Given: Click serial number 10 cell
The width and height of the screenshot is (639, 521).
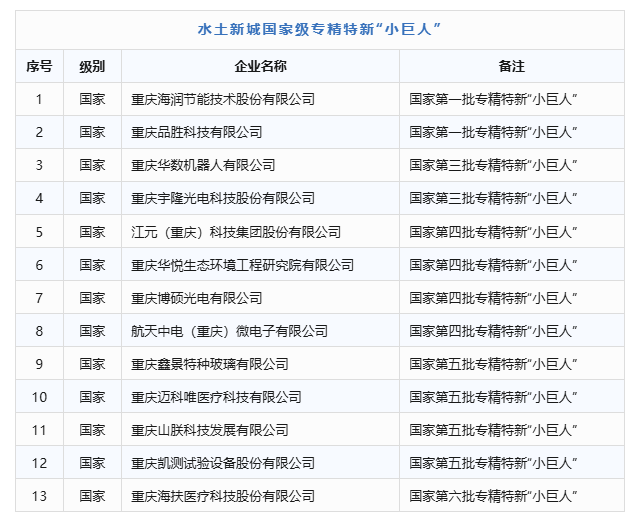Looking at the screenshot, I should click(40, 397).
